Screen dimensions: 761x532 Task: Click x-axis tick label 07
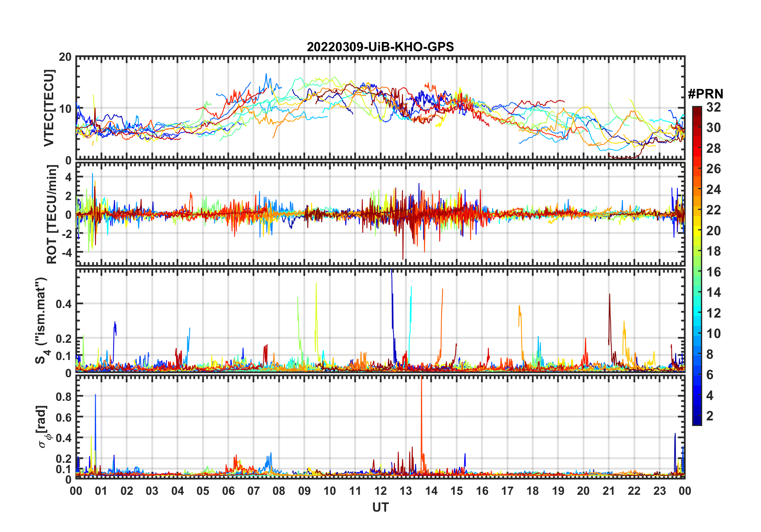pyautogui.click(x=254, y=491)
